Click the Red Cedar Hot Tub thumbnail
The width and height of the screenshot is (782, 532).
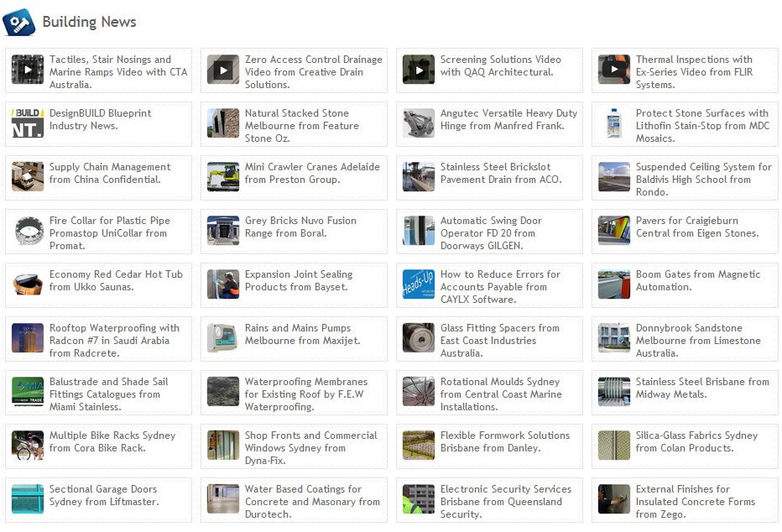click(x=28, y=284)
